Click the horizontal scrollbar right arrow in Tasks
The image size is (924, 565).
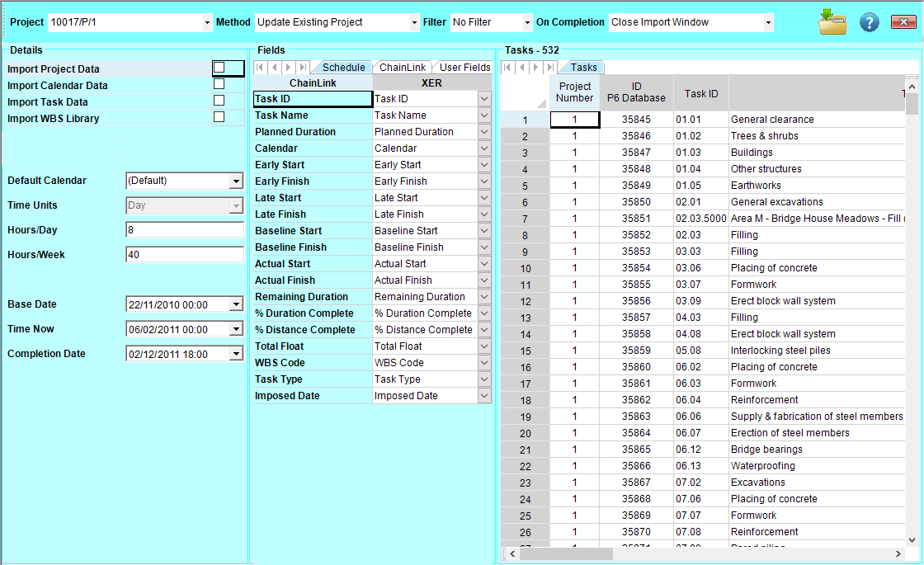coord(899,553)
